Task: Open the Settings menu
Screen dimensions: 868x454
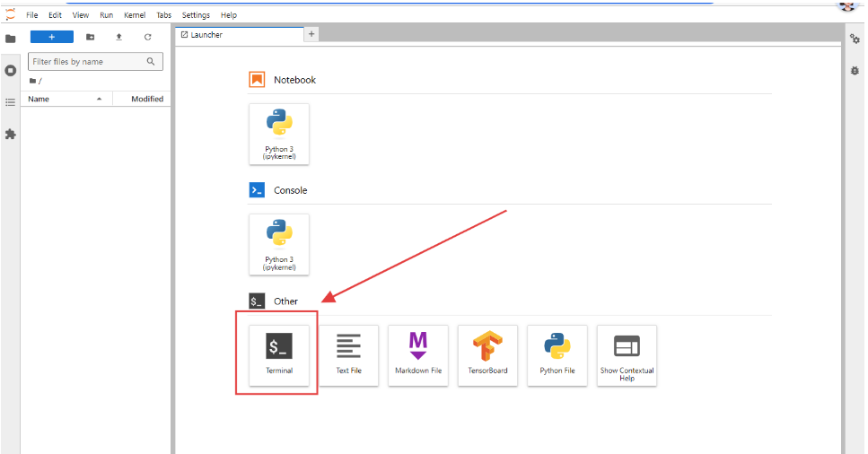Action: pos(196,15)
